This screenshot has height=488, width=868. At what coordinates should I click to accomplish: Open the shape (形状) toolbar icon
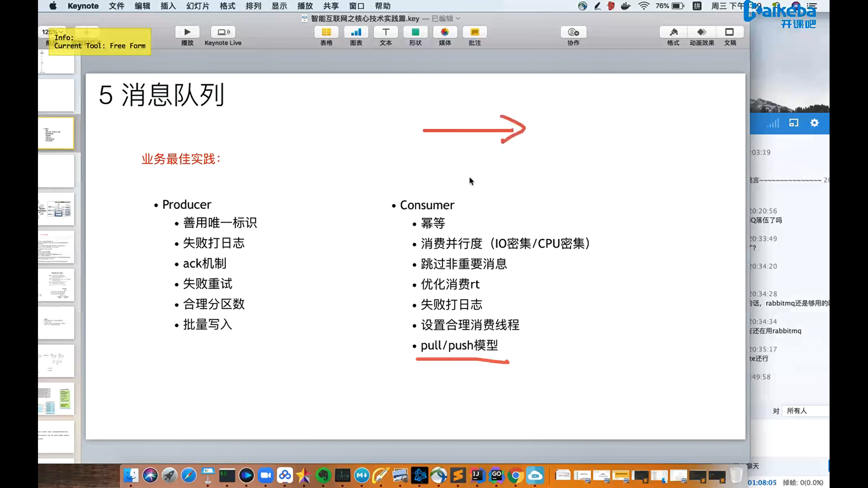tap(415, 32)
